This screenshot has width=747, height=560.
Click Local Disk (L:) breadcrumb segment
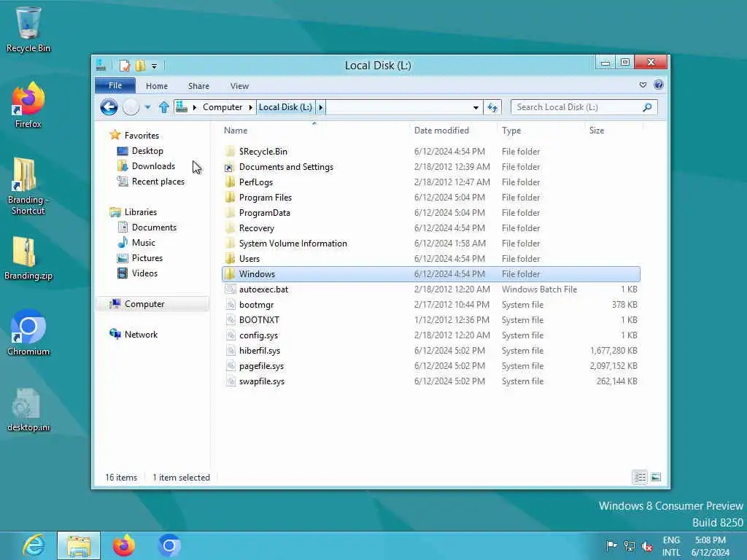point(285,107)
